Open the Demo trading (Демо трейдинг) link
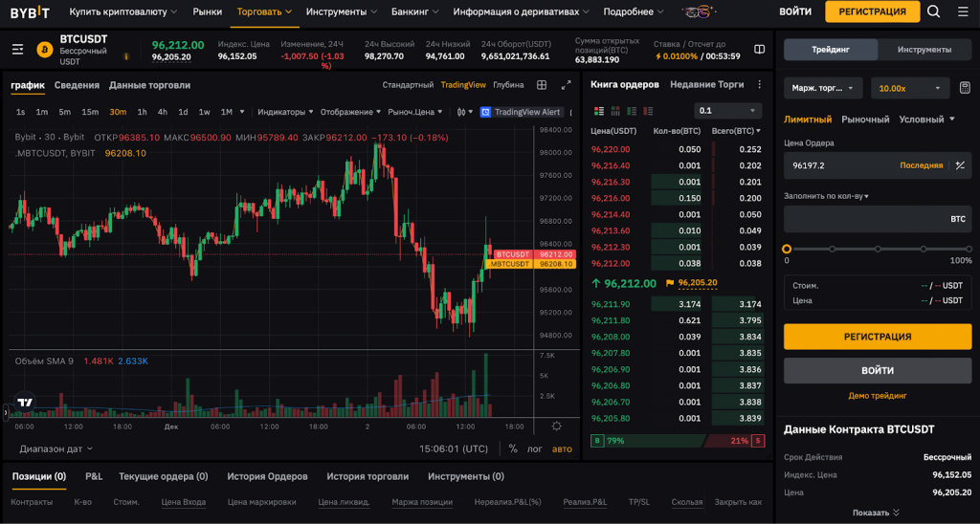 point(878,395)
